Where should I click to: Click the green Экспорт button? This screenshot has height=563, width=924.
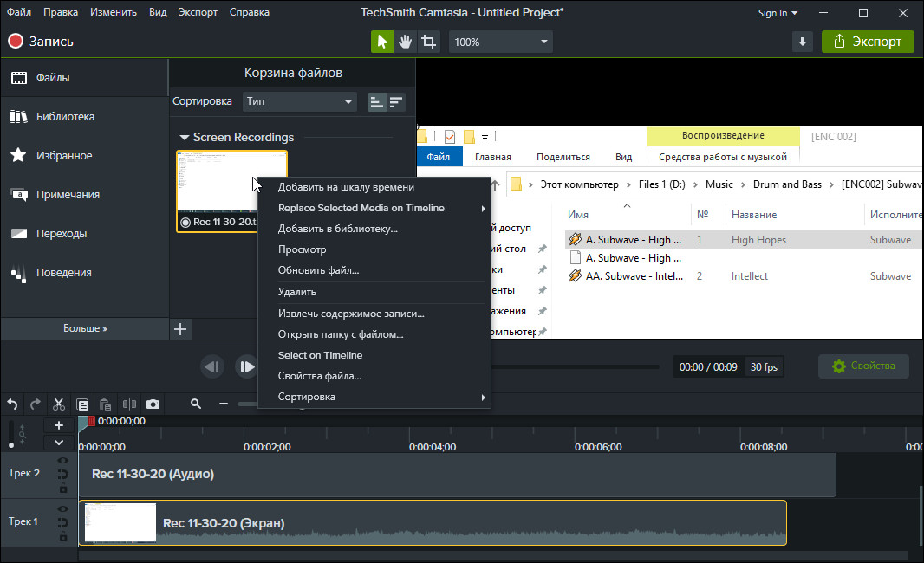867,42
